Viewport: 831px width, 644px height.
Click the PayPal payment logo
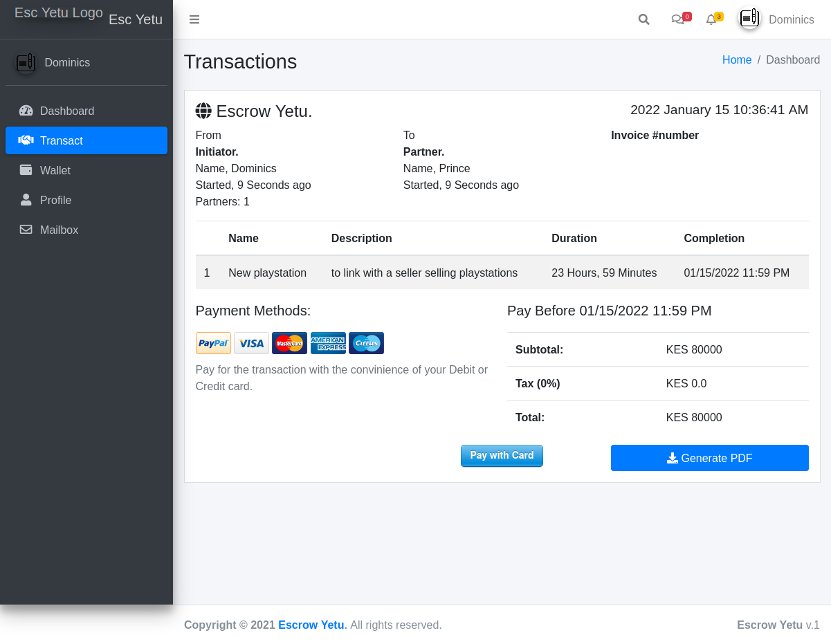(213, 343)
